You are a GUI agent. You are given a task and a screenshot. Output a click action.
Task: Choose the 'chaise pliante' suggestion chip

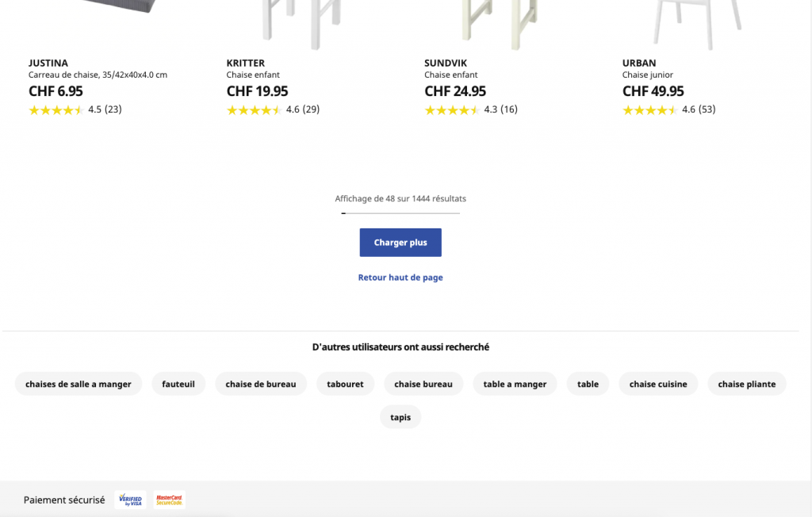(747, 384)
